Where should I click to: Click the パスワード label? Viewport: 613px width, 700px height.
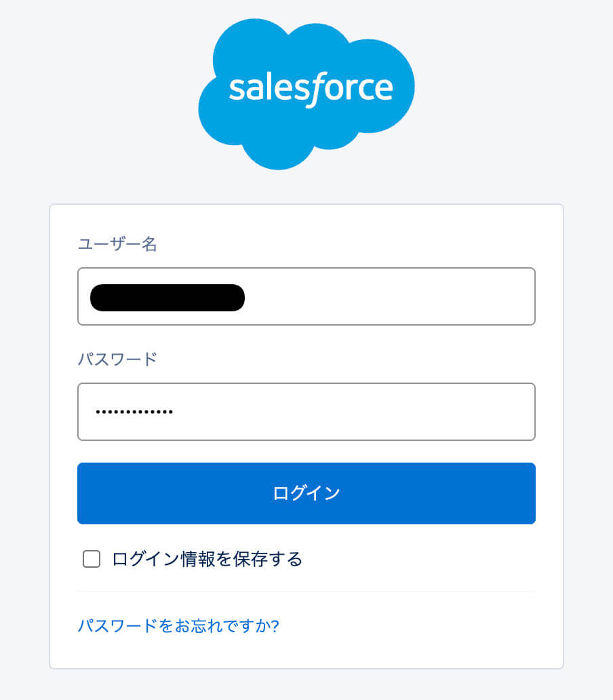click(115, 359)
